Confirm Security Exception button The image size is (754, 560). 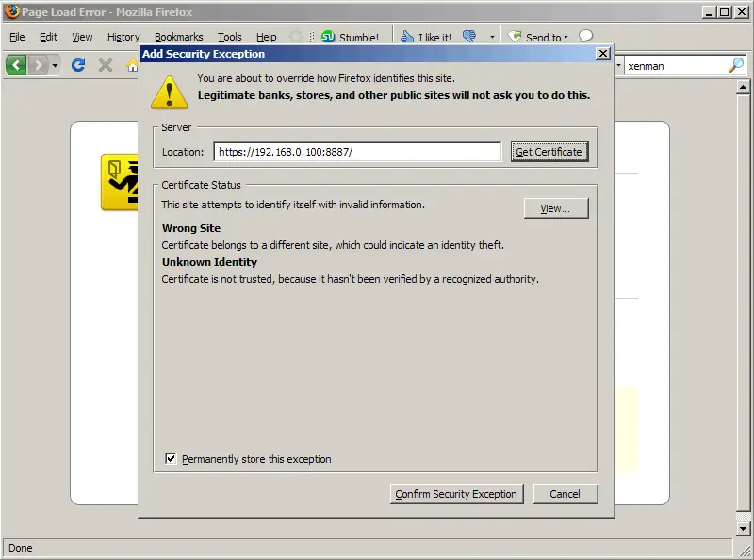point(456,494)
